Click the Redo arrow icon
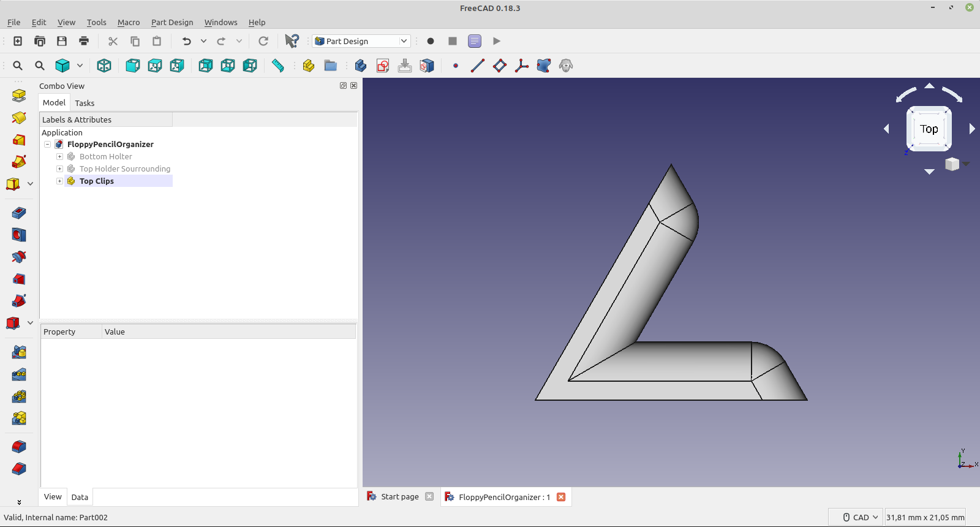980x527 pixels. 221,41
